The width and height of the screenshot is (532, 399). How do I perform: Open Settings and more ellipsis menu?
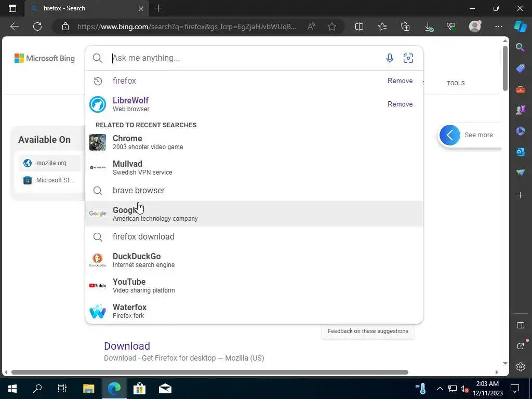[x=498, y=26]
